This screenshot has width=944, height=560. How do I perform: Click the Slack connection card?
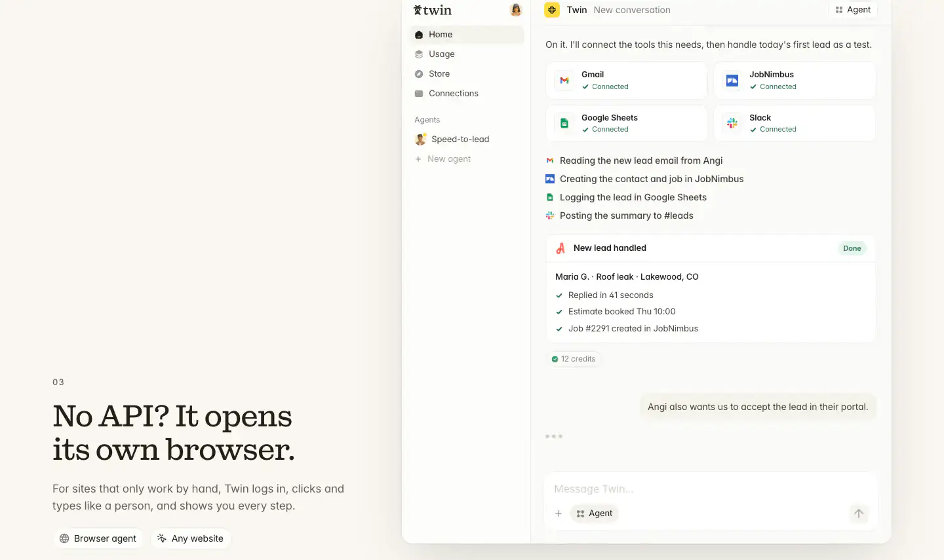795,123
